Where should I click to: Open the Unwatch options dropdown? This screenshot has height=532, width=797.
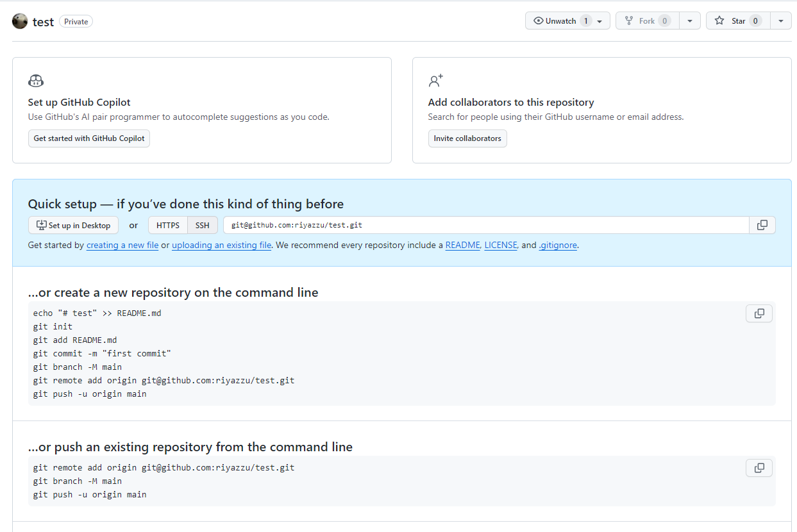600,20
